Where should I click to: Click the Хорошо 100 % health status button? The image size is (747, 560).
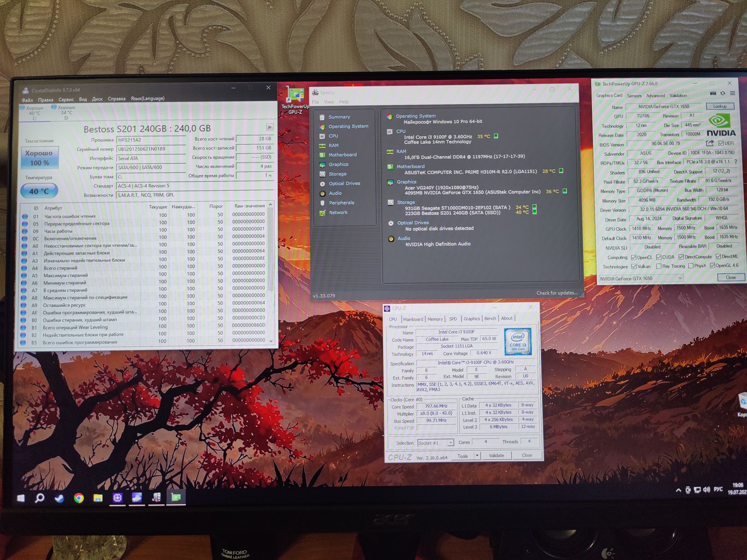point(39,158)
